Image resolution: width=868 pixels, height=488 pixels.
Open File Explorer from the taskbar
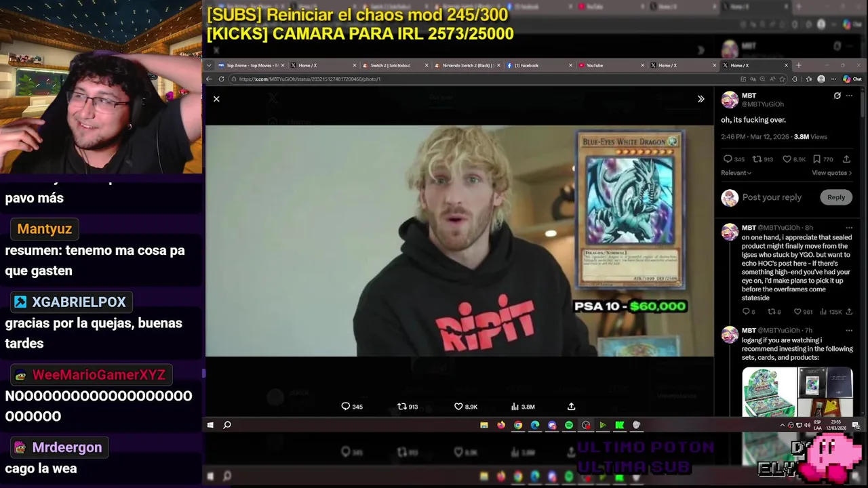coord(484,425)
